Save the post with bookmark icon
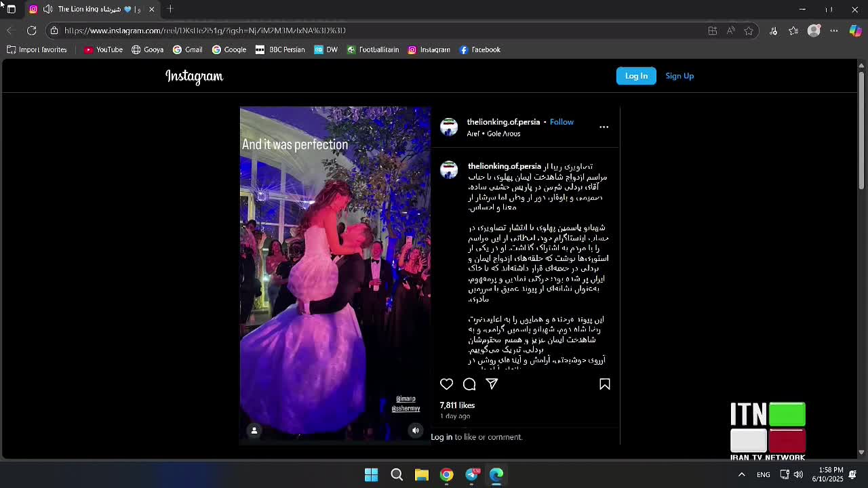Image resolution: width=868 pixels, height=488 pixels. coord(605,384)
